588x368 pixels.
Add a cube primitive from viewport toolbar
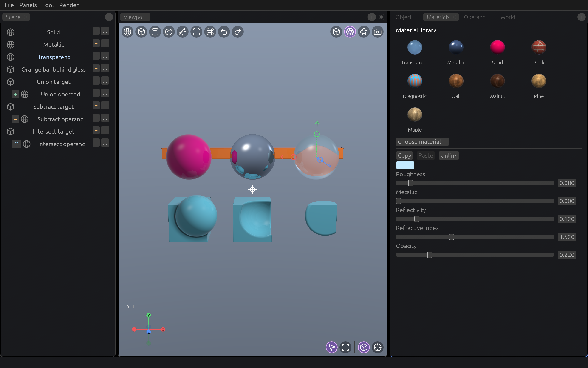[141, 32]
